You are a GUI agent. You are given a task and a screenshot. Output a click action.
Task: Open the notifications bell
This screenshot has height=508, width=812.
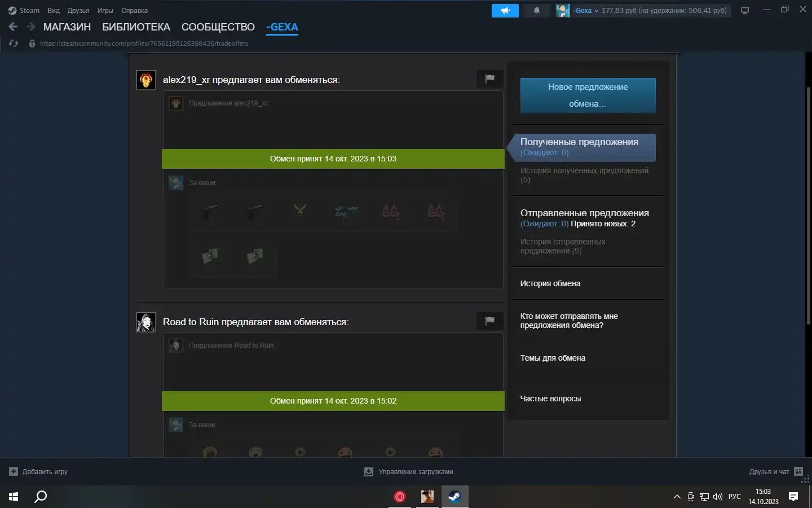tap(537, 10)
